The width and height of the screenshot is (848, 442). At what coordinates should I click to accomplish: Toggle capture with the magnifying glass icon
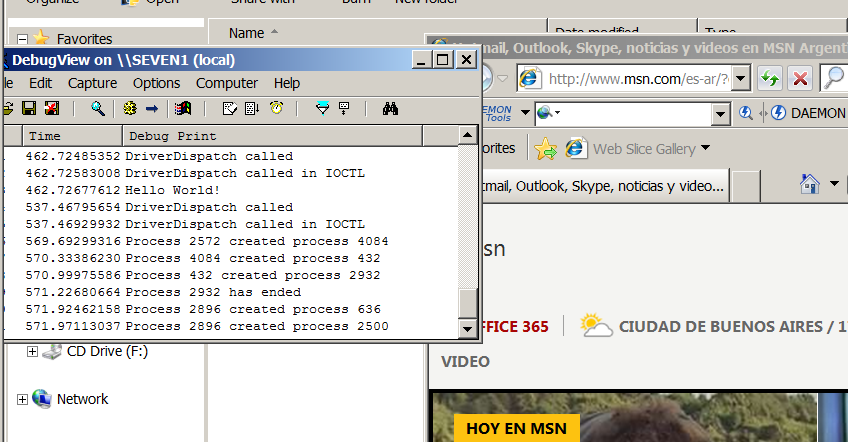pyautogui.click(x=98, y=108)
